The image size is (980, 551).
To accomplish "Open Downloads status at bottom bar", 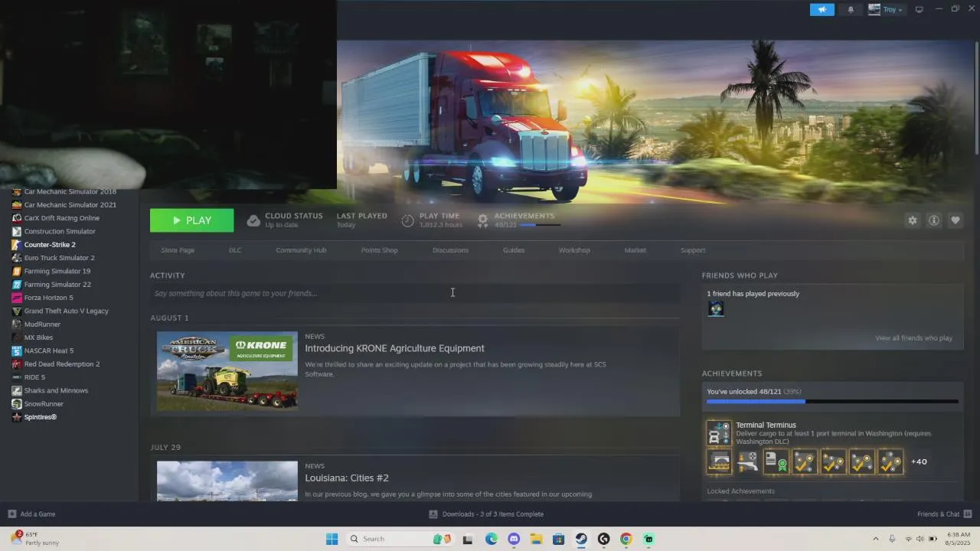I will click(x=486, y=514).
